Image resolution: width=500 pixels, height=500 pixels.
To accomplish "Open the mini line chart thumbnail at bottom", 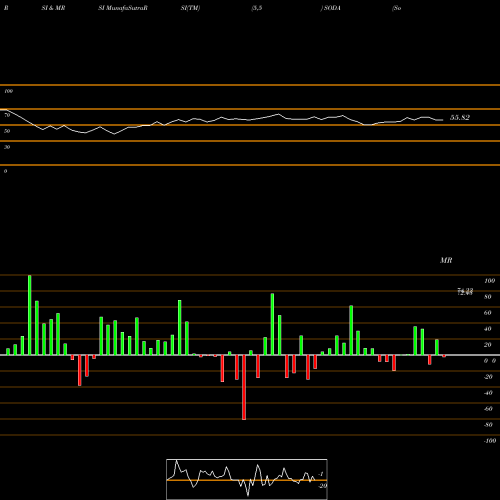I will (x=247, y=479).
